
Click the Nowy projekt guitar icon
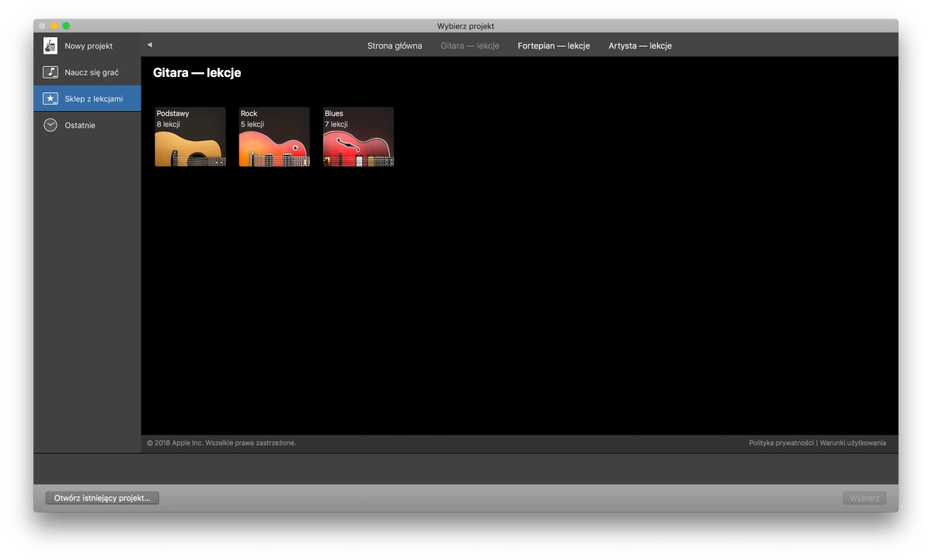50,46
